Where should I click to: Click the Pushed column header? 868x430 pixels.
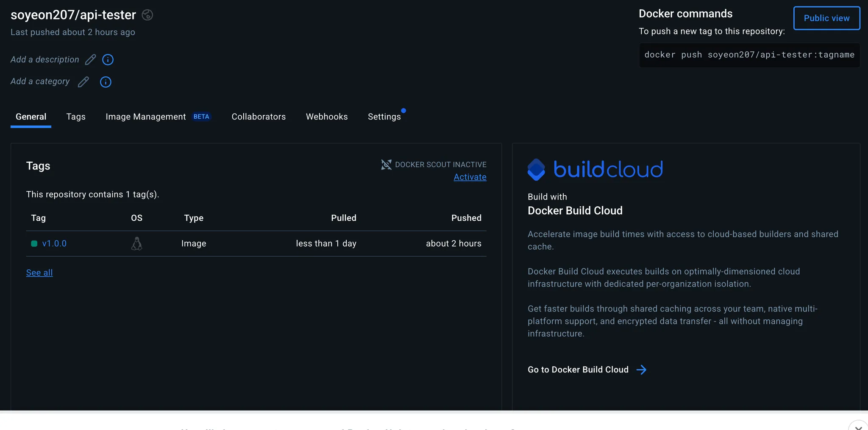(466, 218)
